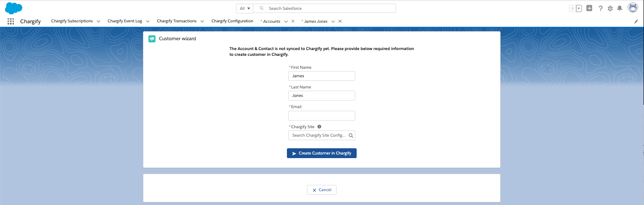Click the favorites star icon
Image resolution: width=644 pixels, height=205 pixels.
pos(572,8)
